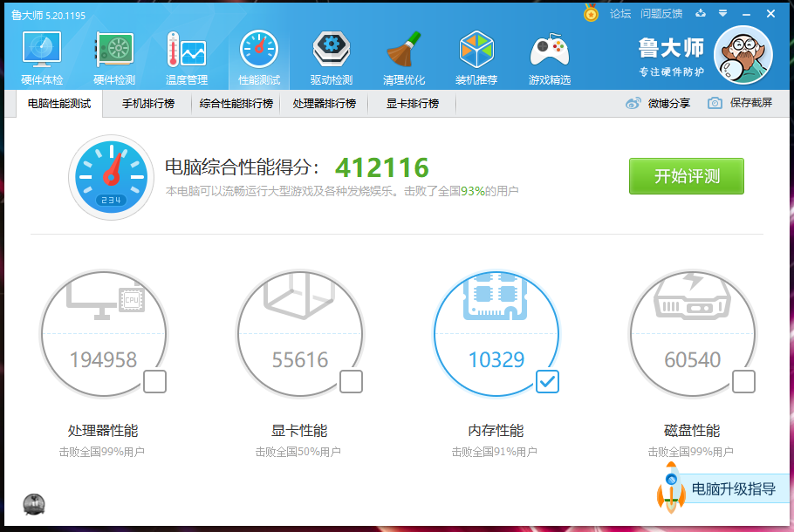The height and width of the screenshot is (532, 794).
Task: Enable the 处理器性能 checkbox
Action: click(154, 381)
